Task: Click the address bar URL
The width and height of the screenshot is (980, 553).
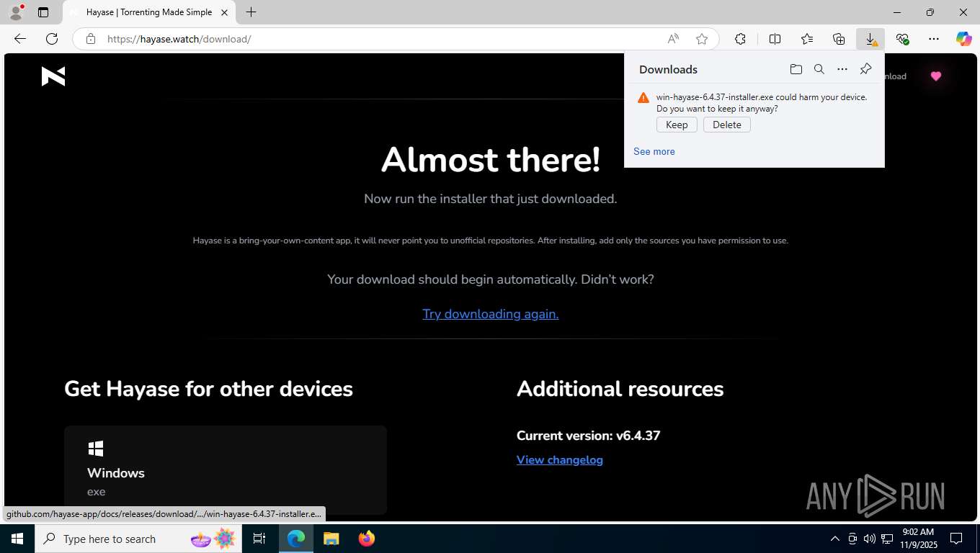Action: coord(179,39)
